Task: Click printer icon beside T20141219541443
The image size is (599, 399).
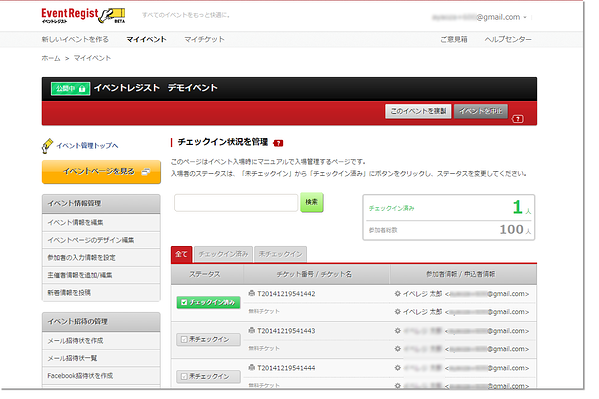Action: pyautogui.click(x=251, y=331)
